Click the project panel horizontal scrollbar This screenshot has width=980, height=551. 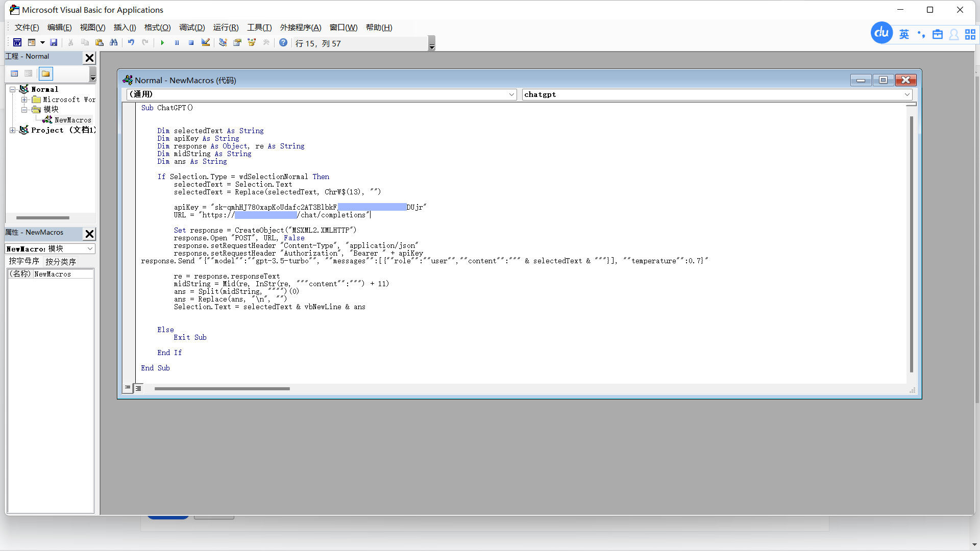(43, 218)
